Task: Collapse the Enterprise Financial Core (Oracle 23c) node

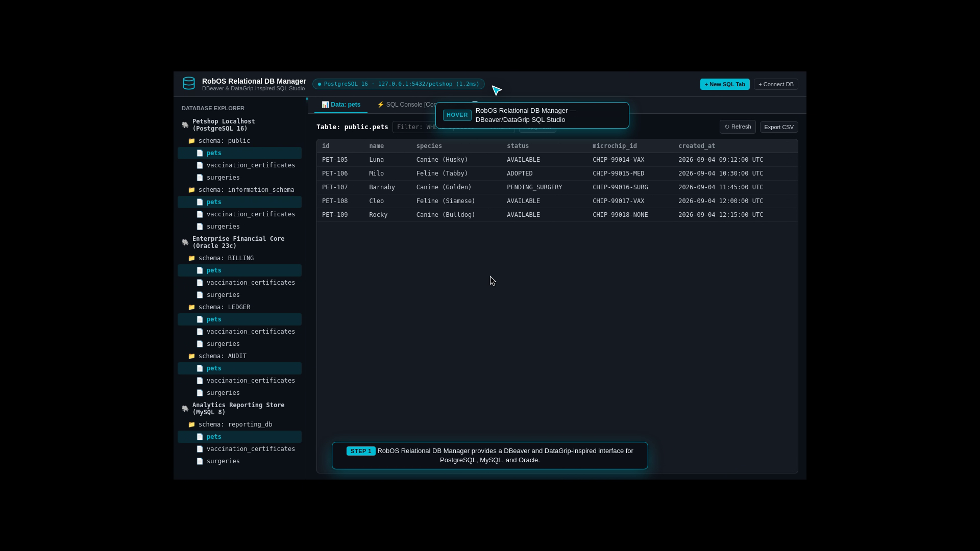Action: point(239,242)
